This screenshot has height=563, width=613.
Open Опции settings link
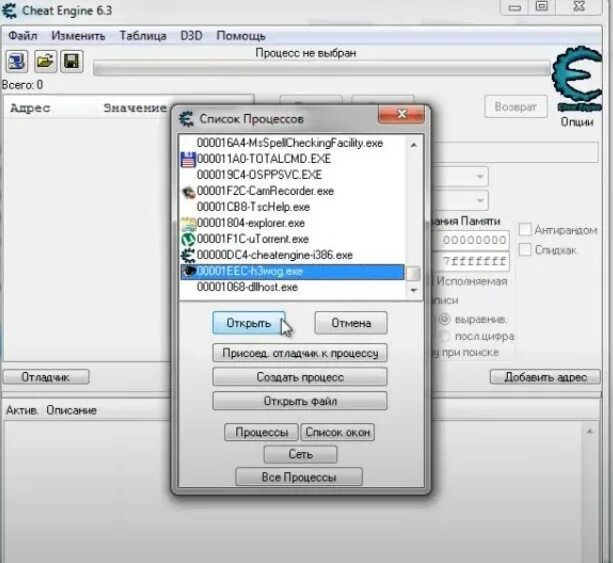(x=577, y=122)
